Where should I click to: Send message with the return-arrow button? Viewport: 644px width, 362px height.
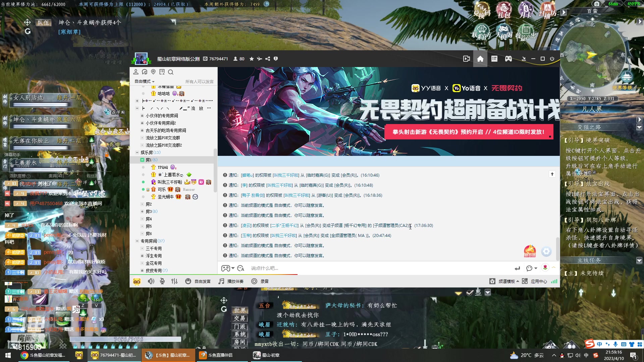point(517,268)
